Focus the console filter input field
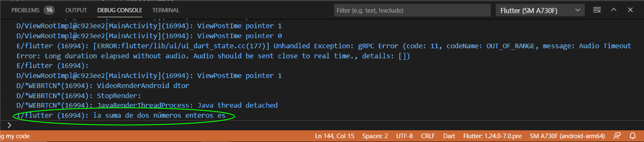The height and width of the screenshot is (142, 644). click(x=412, y=11)
